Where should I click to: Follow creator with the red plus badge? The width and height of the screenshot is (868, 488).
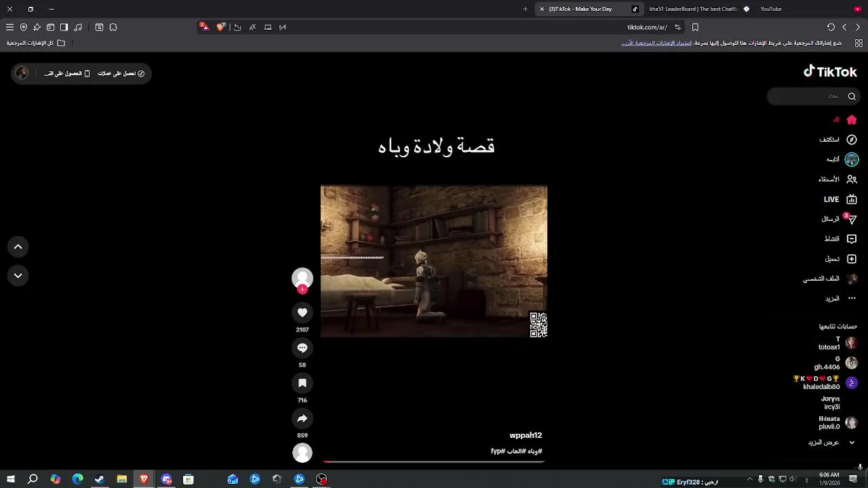(x=302, y=289)
